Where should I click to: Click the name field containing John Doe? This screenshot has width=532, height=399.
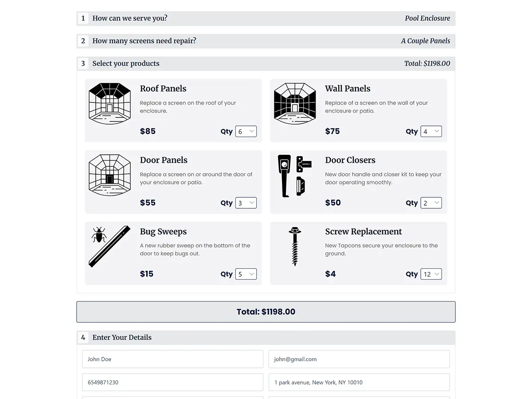point(172,360)
